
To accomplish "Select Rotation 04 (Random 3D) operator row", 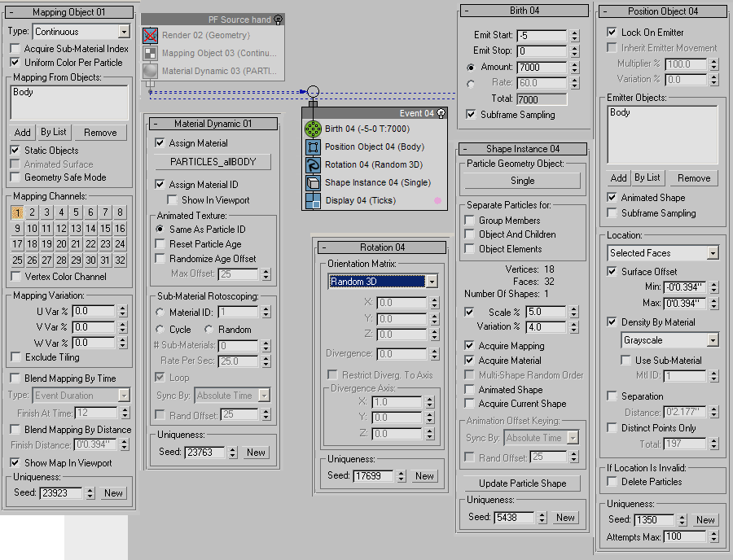I will [x=374, y=165].
